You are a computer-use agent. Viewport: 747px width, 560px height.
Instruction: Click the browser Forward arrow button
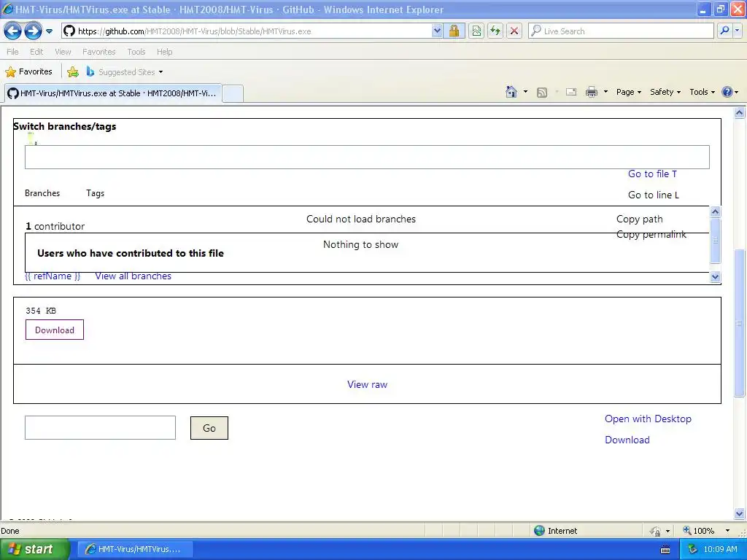point(33,31)
